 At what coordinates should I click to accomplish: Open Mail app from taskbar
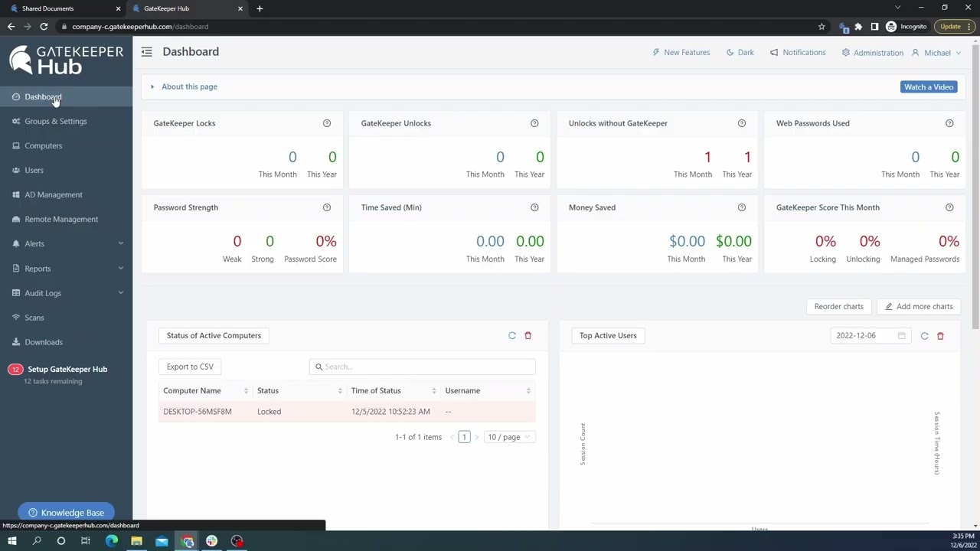(x=162, y=541)
